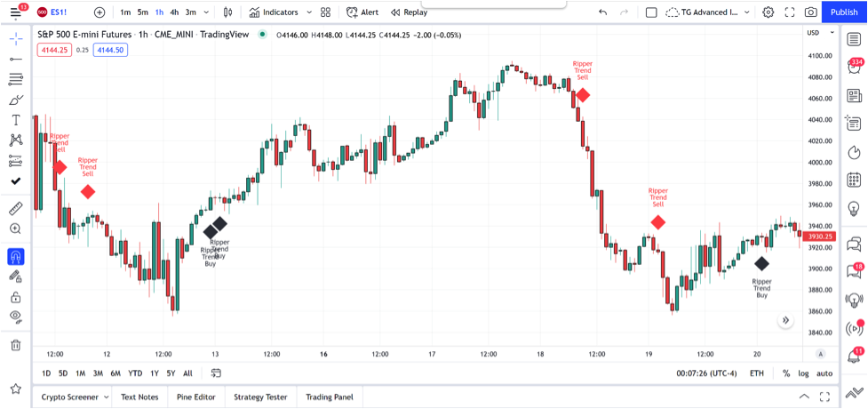The image size is (868, 409).
Task: Open chart settings gear
Action: pyautogui.click(x=768, y=12)
